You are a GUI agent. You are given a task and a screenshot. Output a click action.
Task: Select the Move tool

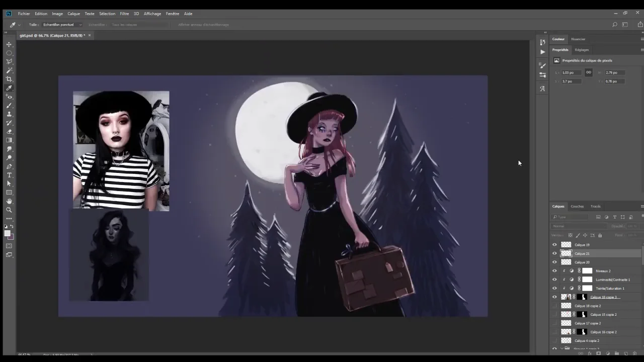9,44
